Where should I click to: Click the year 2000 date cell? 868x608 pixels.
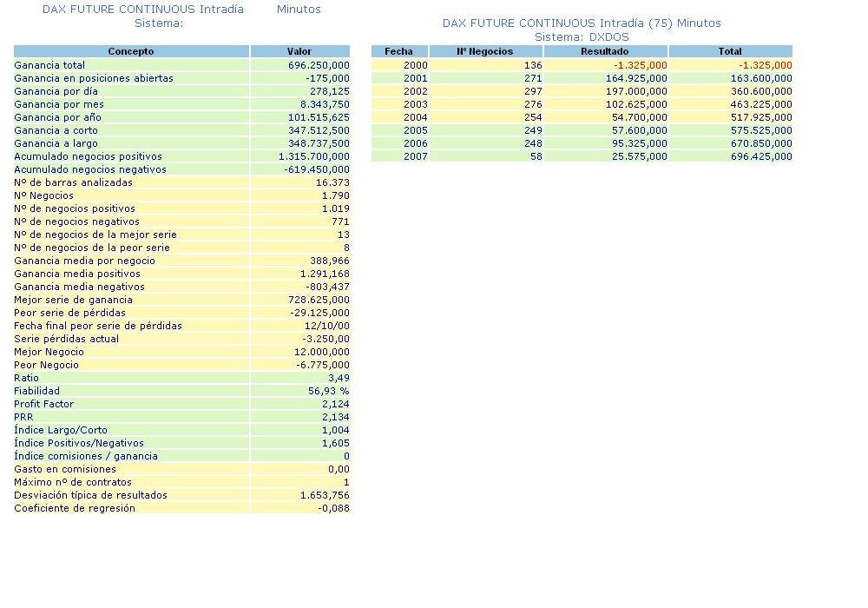[416, 65]
